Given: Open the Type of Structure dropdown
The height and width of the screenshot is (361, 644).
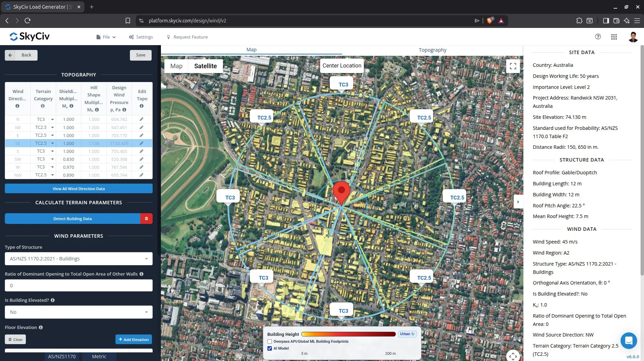Looking at the screenshot, I should pyautogui.click(x=79, y=259).
